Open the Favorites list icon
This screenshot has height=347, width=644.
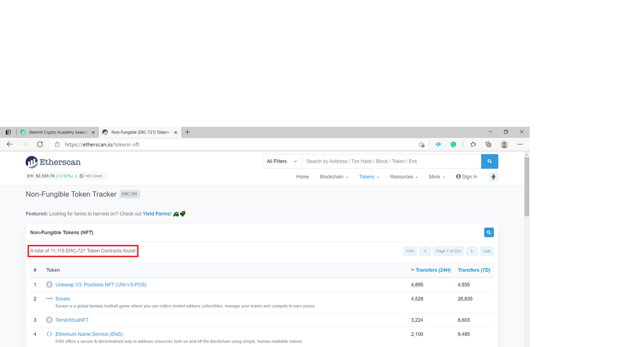click(473, 145)
